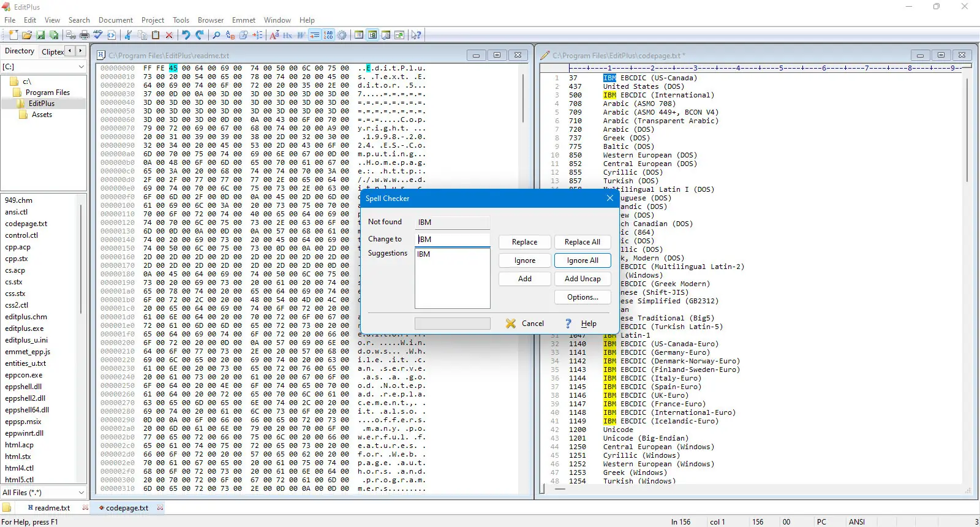
Task: Toggle the Output window toolbar icon
Action: coord(386,35)
